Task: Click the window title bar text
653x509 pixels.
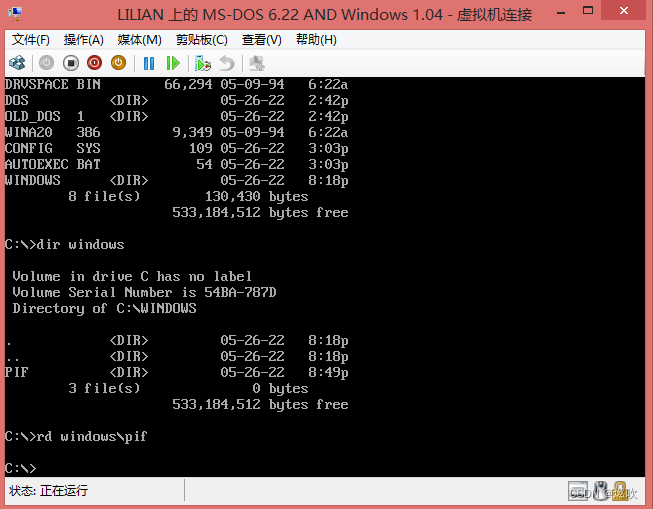Action: (325, 15)
